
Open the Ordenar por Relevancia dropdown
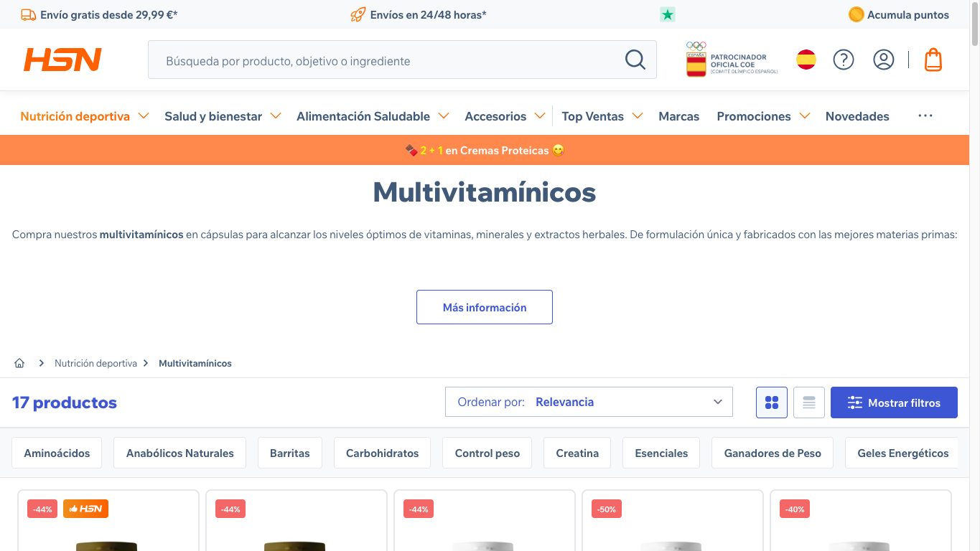point(589,402)
